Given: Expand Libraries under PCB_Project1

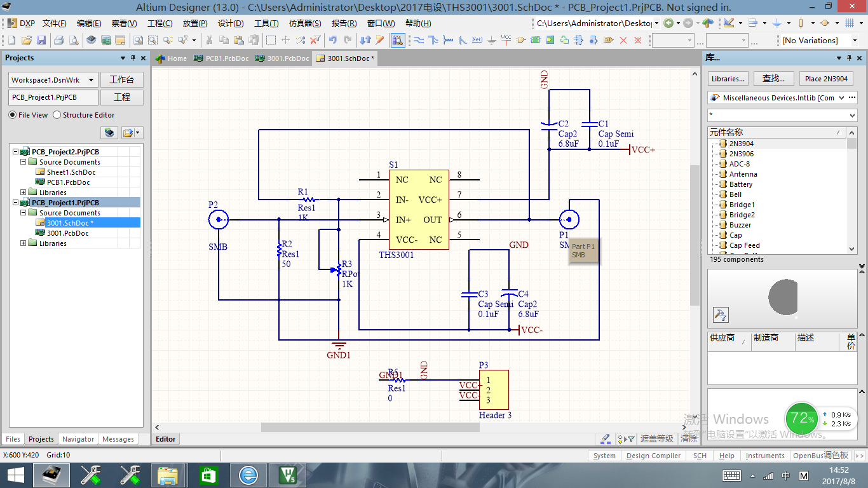Looking at the screenshot, I should point(24,243).
